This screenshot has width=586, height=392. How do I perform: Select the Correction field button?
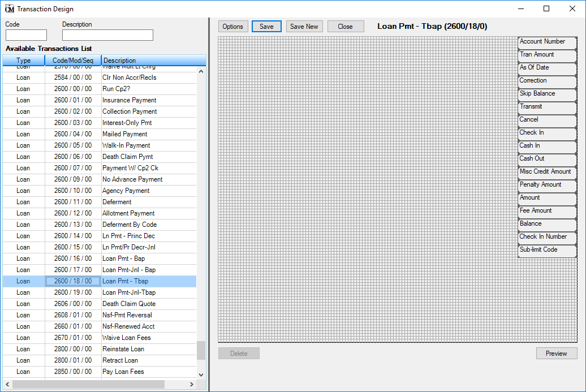546,80
